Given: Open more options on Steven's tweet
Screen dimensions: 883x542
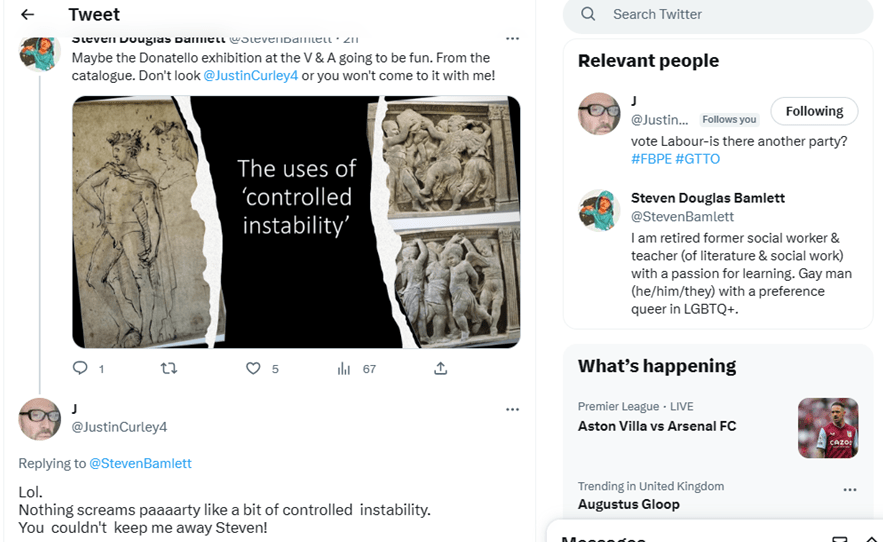Looking at the screenshot, I should click(x=512, y=39).
